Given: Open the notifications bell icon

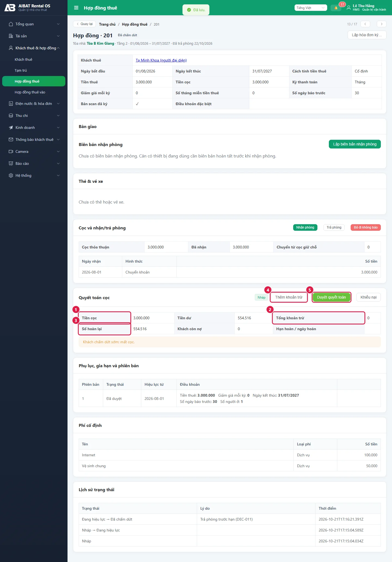Looking at the screenshot, I should (336, 8).
